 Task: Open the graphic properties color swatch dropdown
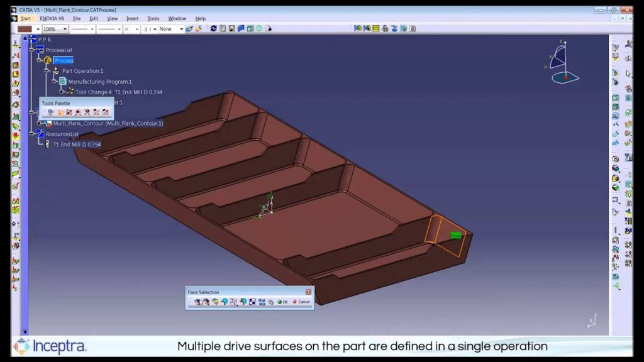coord(37,28)
